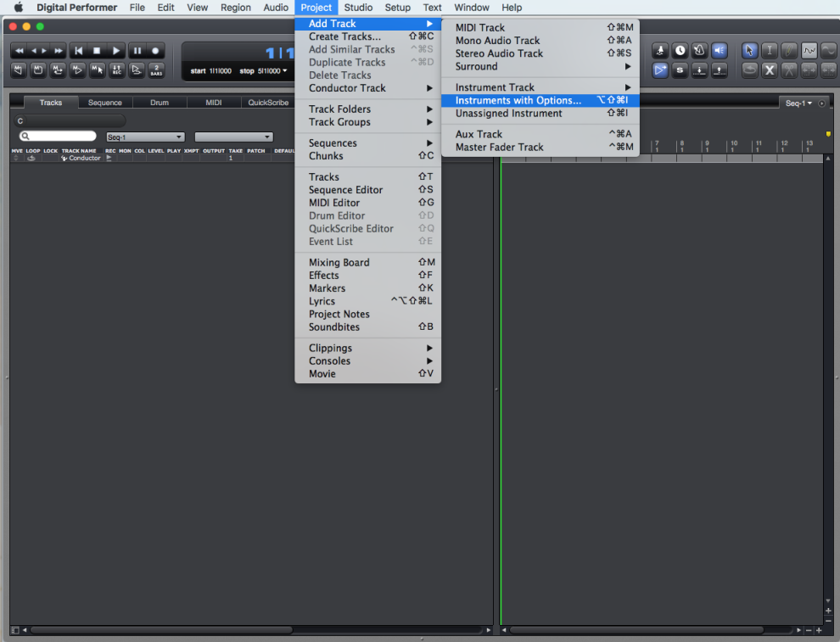
Task: Click the track search input field
Action: (58, 136)
